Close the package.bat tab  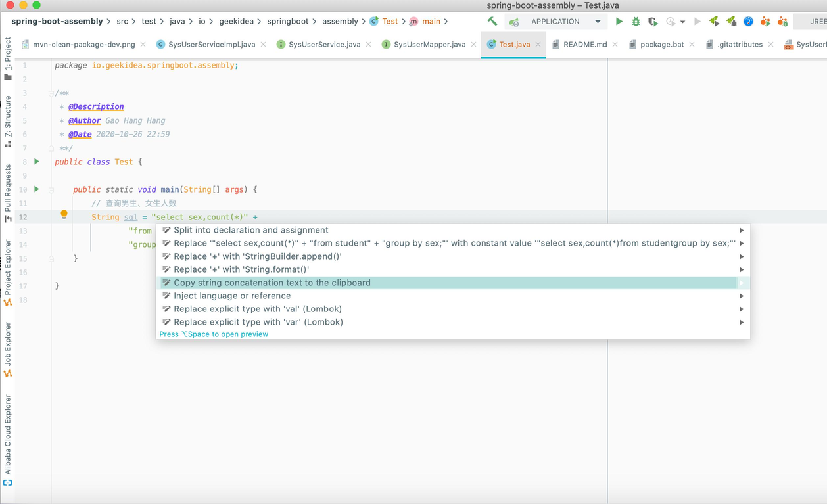click(692, 45)
